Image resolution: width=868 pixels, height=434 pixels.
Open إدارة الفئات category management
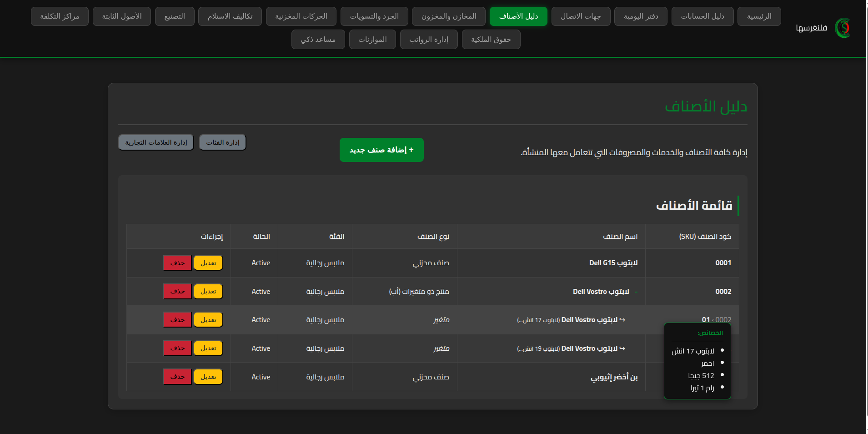click(x=222, y=142)
